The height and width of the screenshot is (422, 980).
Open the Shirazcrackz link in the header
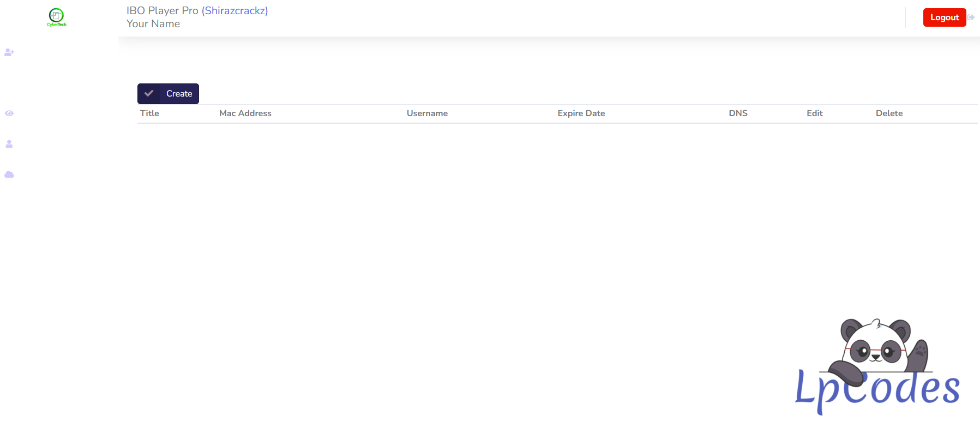click(235, 11)
